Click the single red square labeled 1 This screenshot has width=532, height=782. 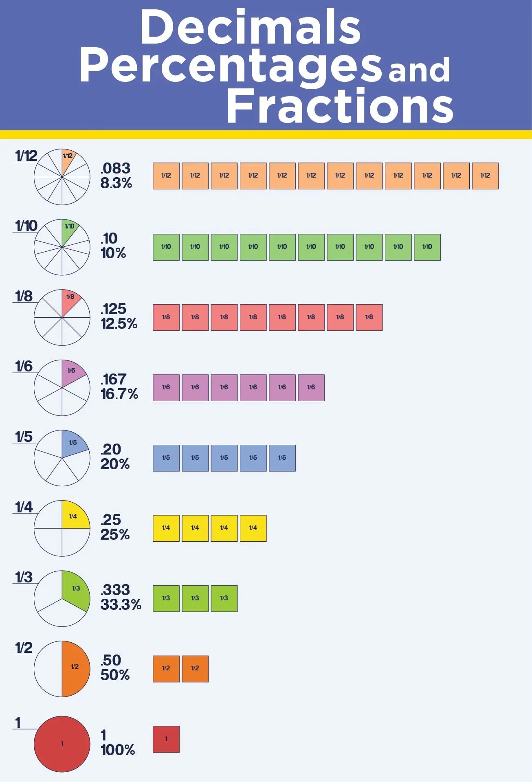[166, 739]
